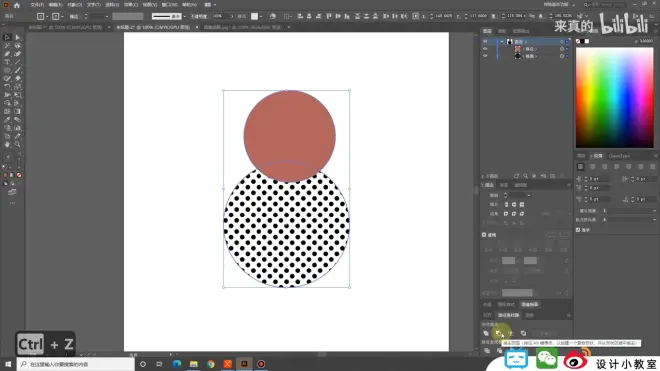Open the first dropdown in Paragraph panel
The width and height of the screenshot is (660, 371).
629,211
